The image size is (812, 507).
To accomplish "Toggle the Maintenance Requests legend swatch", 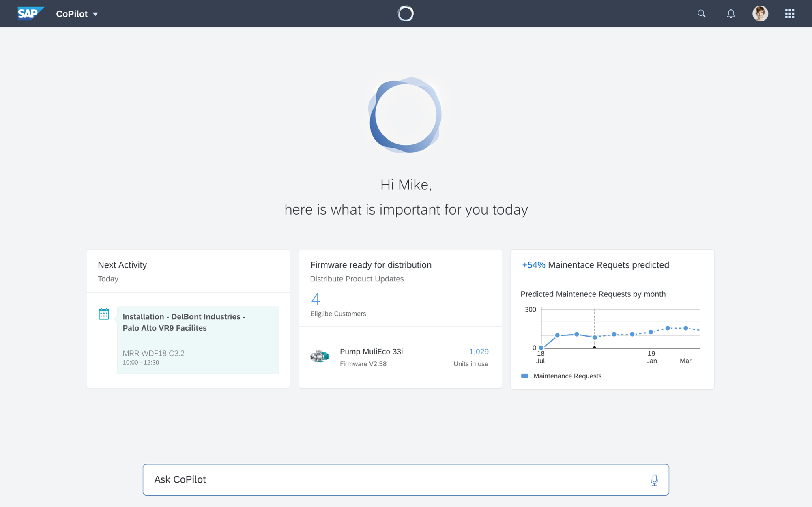I will click(524, 376).
